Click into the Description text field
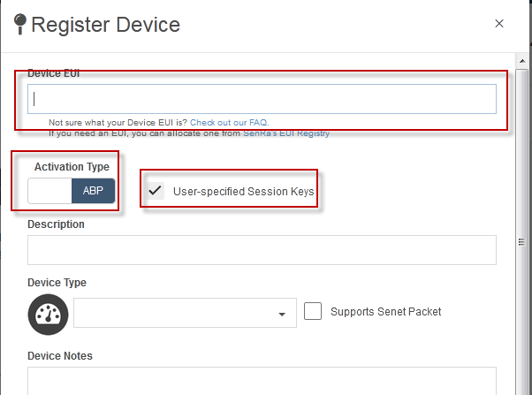Viewport: 532px width, 395px height. point(262,250)
